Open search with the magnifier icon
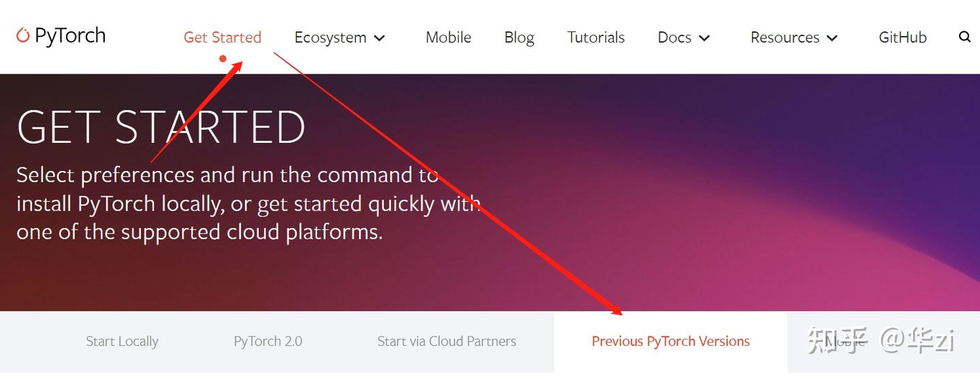Screen dimensions: 980x380 click(964, 37)
